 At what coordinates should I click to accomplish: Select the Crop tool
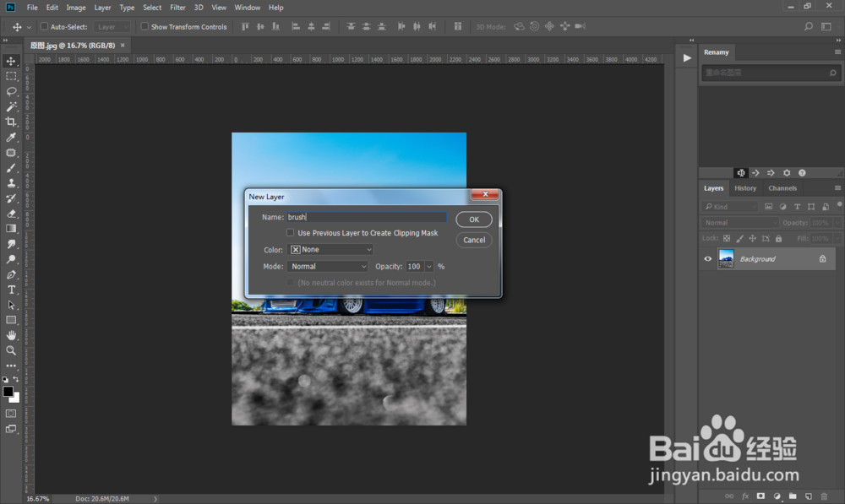pyautogui.click(x=11, y=122)
